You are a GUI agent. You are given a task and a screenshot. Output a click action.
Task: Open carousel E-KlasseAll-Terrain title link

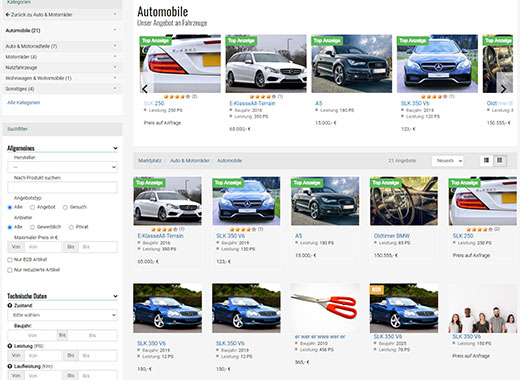(x=252, y=103)
